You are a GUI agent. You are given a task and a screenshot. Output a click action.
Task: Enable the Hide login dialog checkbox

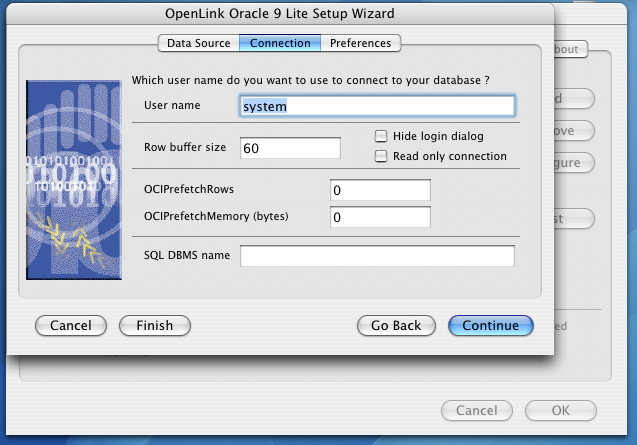[381, 136]
